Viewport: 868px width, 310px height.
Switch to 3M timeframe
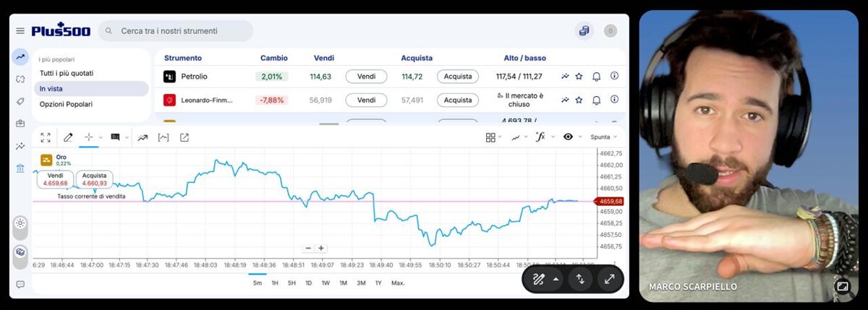point(361,283)
